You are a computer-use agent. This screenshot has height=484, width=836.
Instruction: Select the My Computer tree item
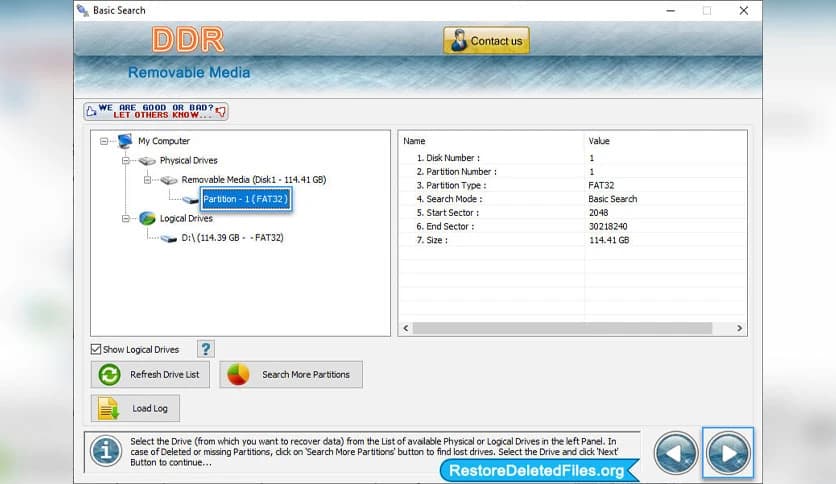click(x=164, y=141)
